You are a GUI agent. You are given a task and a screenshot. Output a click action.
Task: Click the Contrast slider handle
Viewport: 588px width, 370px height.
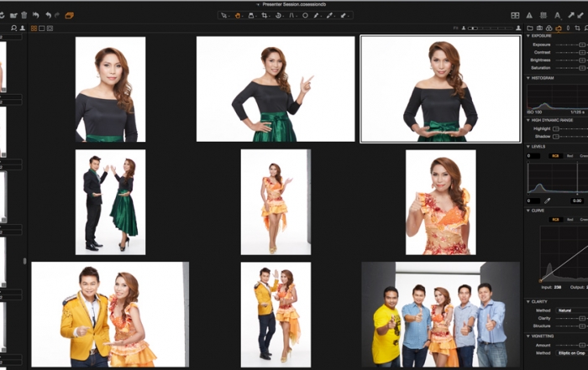click(581, 52)
